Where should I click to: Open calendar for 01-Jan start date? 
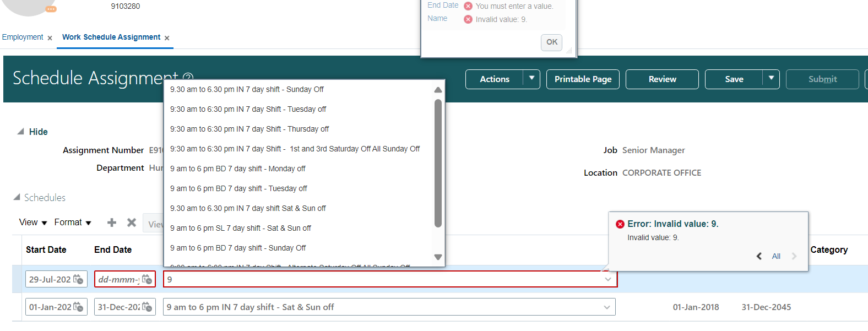pos(78,307)
